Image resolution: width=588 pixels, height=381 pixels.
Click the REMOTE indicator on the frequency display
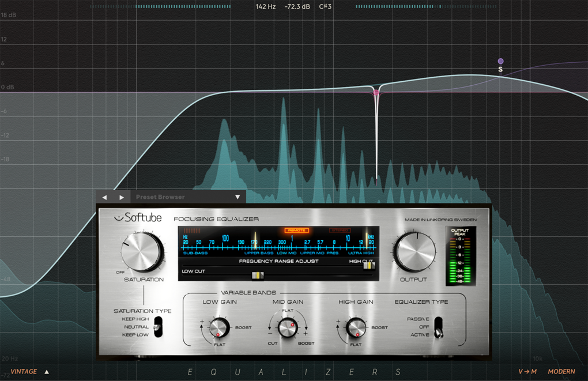(296, 229)
